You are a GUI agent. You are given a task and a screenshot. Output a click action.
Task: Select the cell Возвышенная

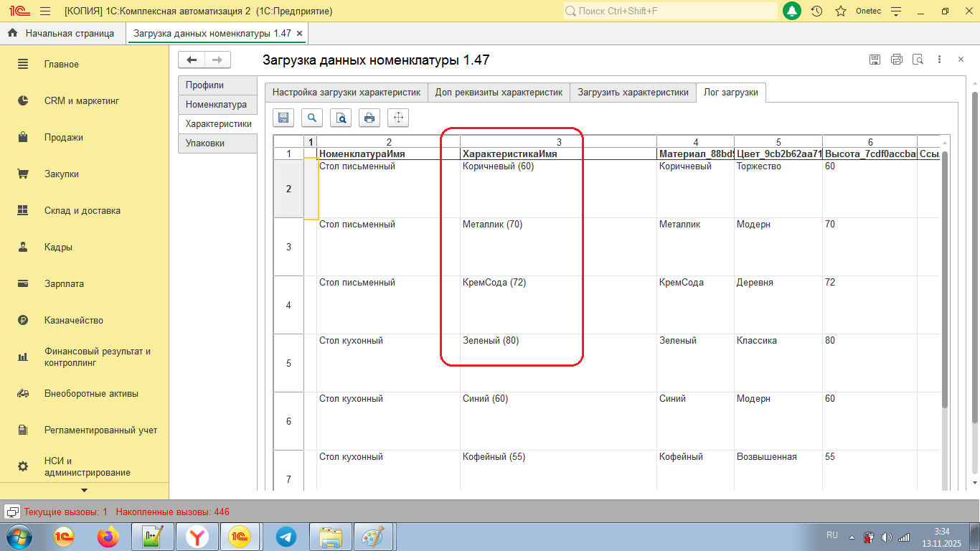[778, 471]
